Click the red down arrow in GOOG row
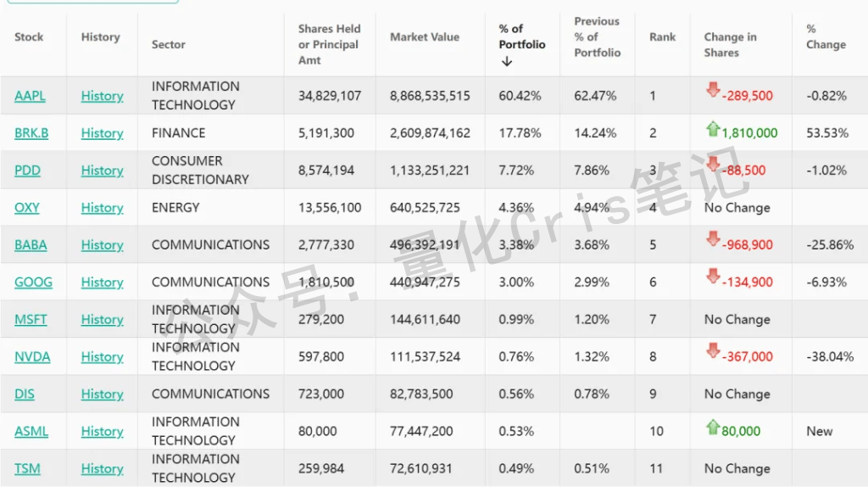The image size is (868, 487). (x=713, y=277)
